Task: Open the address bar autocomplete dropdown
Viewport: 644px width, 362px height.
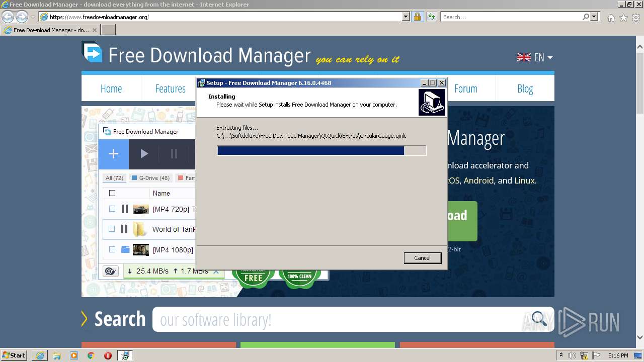Action: [406, 17]
